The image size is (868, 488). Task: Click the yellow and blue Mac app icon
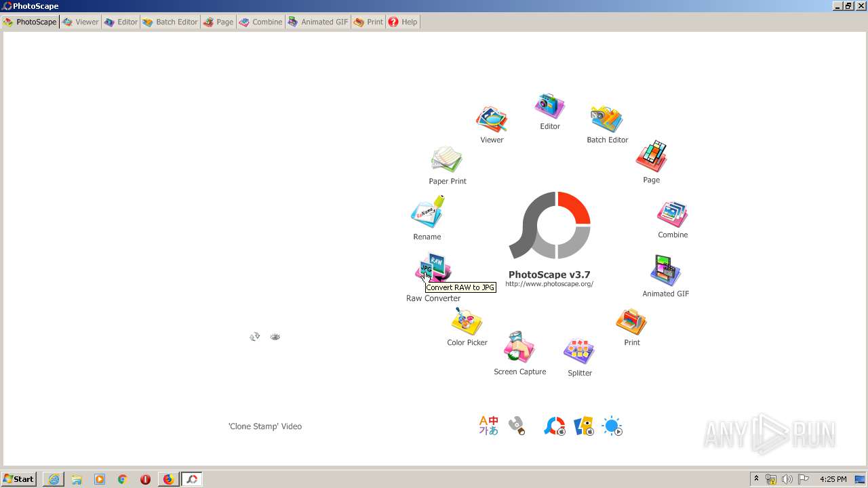tap(583, 426)
